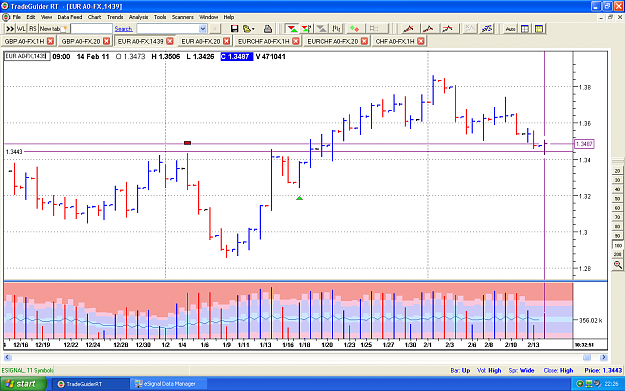Viewport: 625px width, 391px height.
Task: Click the green triangle signal near 1/18
Action: point(299,198)
